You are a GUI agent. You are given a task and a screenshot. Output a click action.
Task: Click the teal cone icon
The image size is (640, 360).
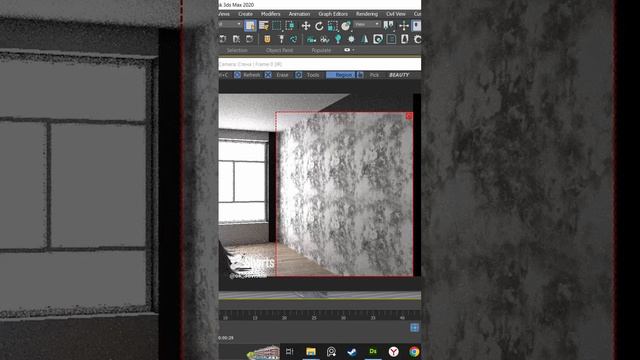(364, 39)
